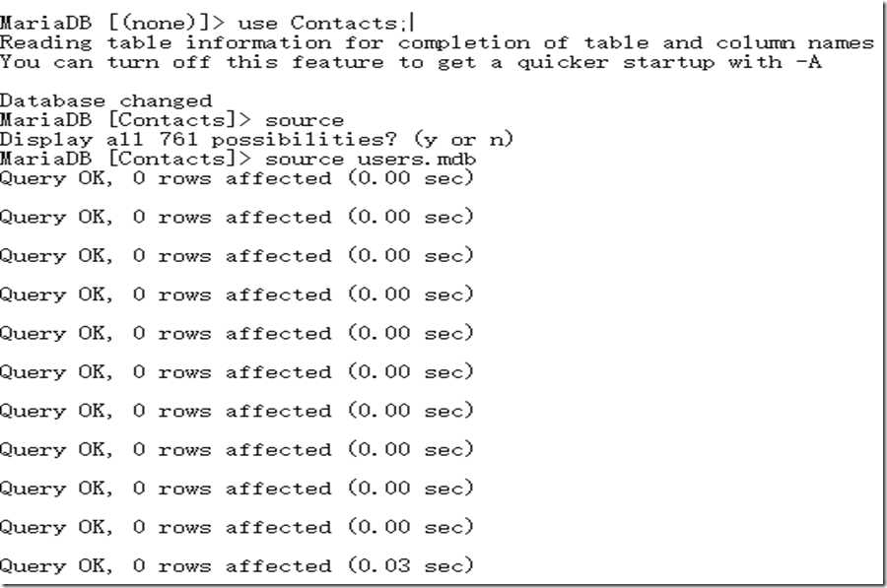The image size is (887, 588).
Task: Click the third 'Query OK' result line
Action: coord(237,256)
